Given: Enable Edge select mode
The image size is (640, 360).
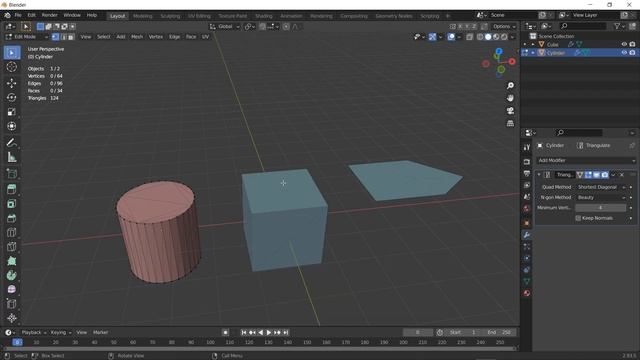Looking at the screenshot, I should (x=63, y=37).
